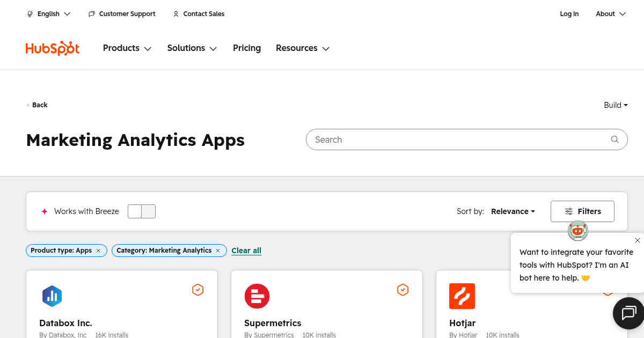644x338 pixels.
Task: Open the Databox Inc. app title
Action: pyautogui.click(x=66, y=323)
